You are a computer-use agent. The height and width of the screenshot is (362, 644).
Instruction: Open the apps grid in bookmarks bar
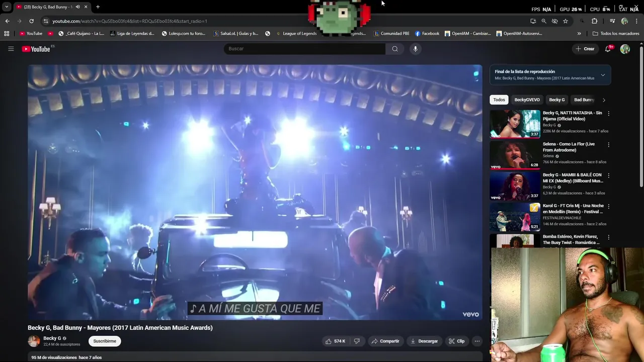pyautogui.click(x=7, y=34)
